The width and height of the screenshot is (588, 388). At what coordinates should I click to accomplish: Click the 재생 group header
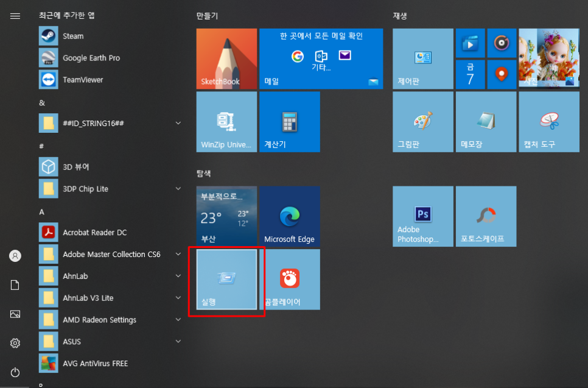pyautogui.click(x=400, y=16)
